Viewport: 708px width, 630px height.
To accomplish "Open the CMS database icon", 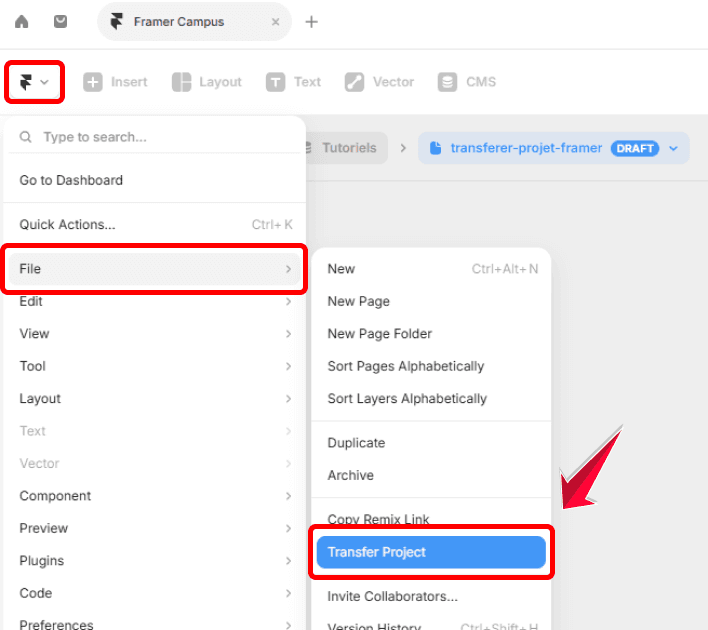I will 447,82.
